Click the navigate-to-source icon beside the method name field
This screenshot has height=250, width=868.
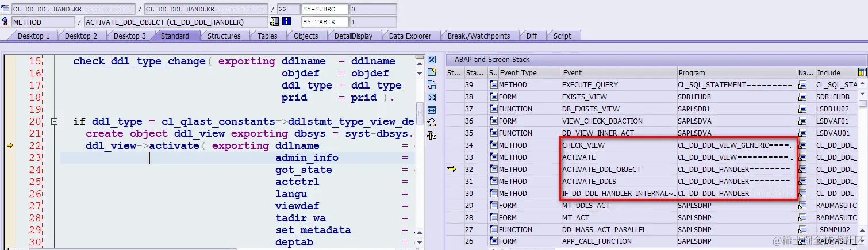(275, 22)
